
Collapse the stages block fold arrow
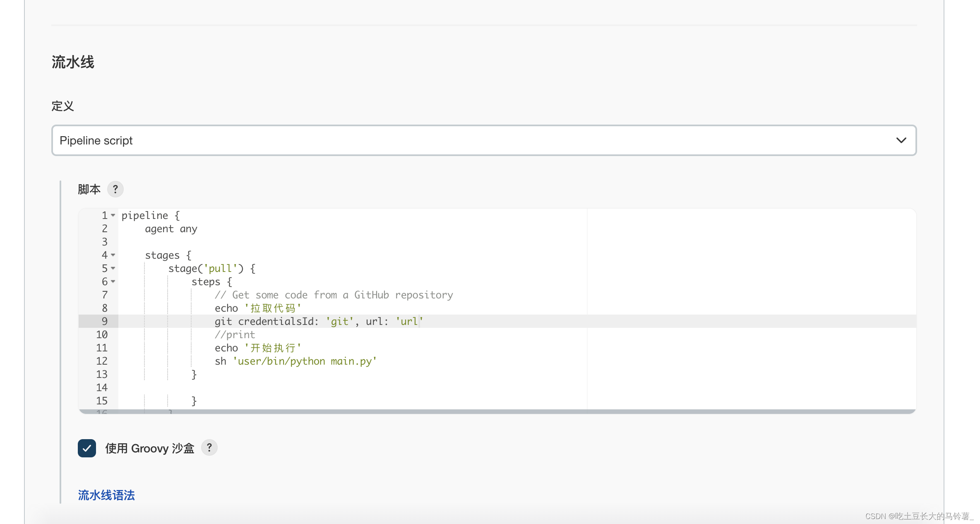113,255
